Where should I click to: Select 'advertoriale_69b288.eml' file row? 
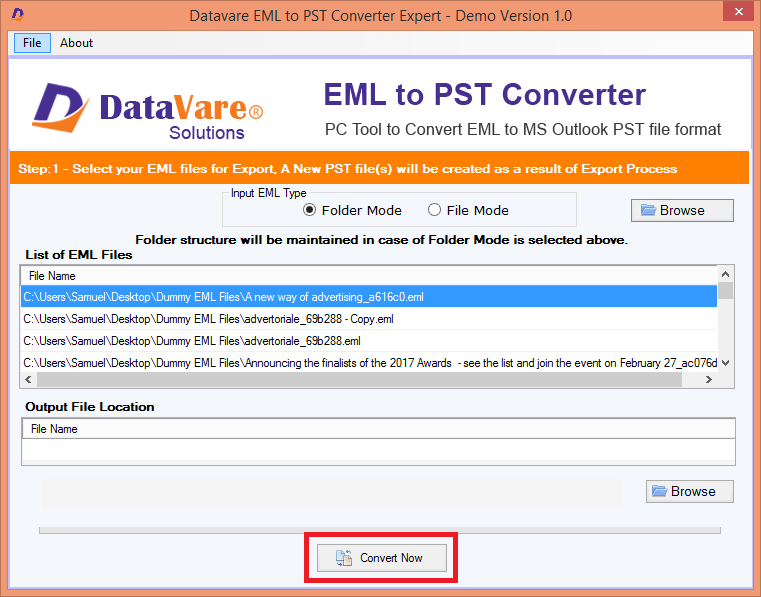coord(369,341)
